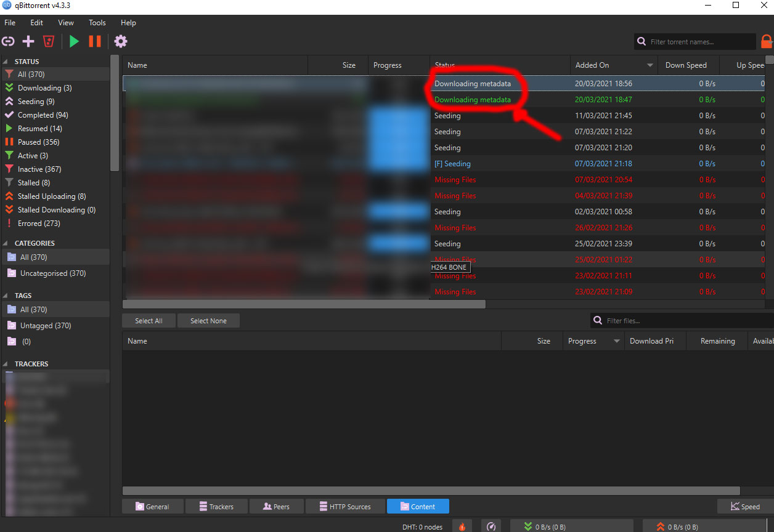Click the Select None button
The width and height of the screenshot is (774, 532).
coord(208,321)
